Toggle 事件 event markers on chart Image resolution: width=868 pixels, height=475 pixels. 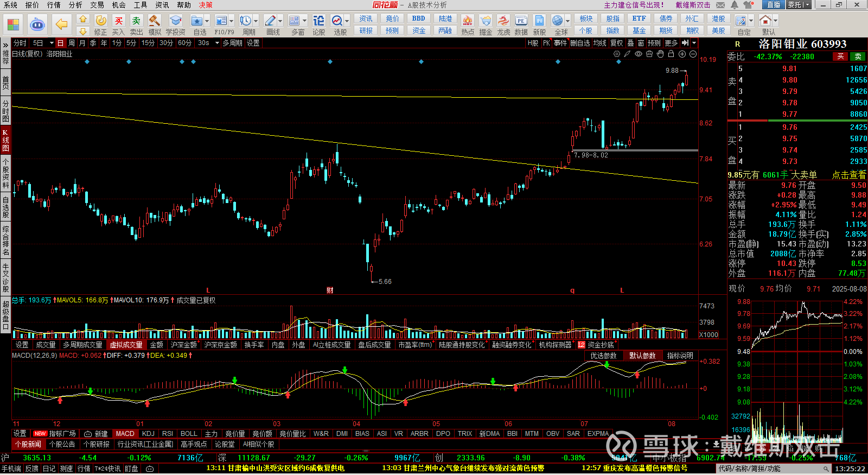(560, 43)
